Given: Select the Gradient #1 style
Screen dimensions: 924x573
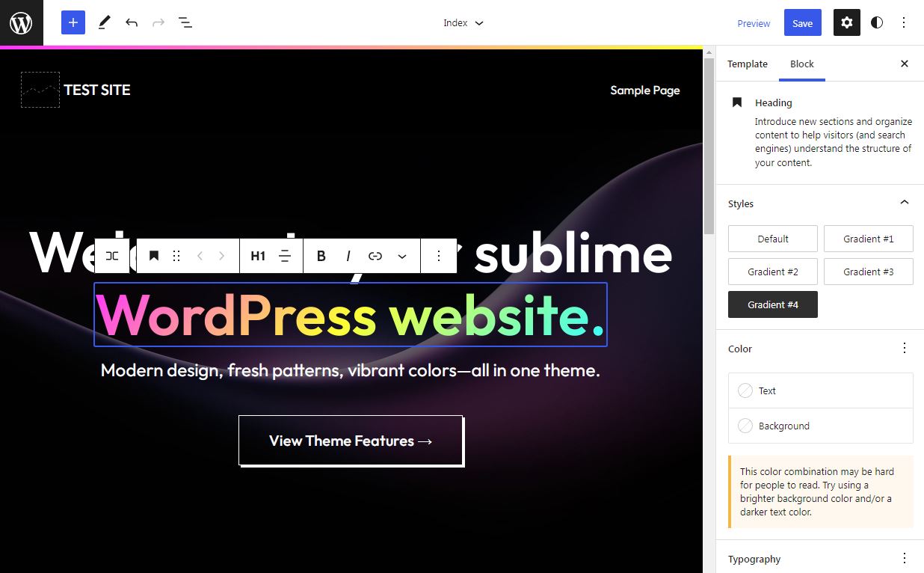Looking at the screenshot, I should pos(868,239).
